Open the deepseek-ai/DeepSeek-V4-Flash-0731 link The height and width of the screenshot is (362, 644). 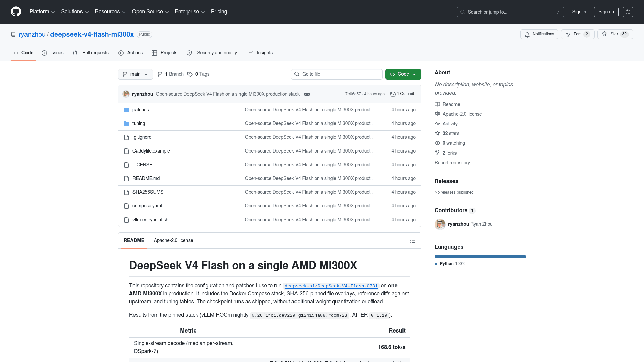pyautogui.click(x=331, y=286)
